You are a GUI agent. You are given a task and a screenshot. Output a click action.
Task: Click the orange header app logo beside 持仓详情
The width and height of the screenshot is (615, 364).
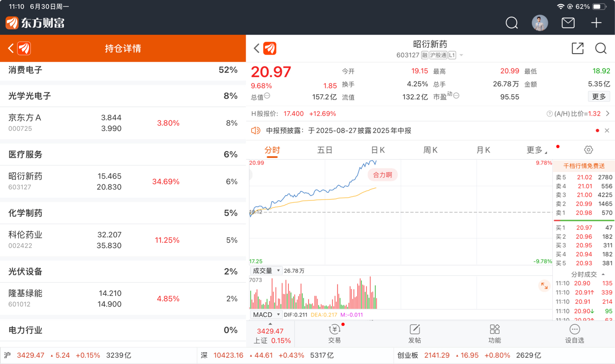pos(24,48)
